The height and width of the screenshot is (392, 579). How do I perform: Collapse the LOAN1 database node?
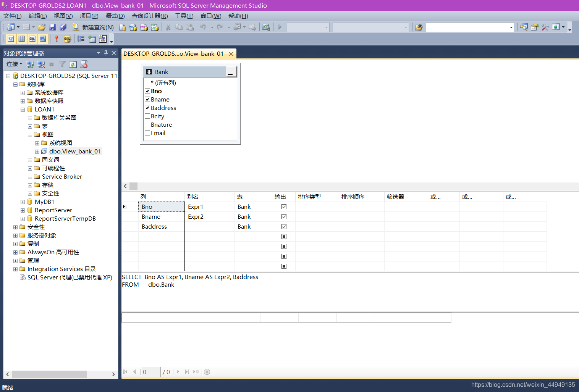pos(23,110)
